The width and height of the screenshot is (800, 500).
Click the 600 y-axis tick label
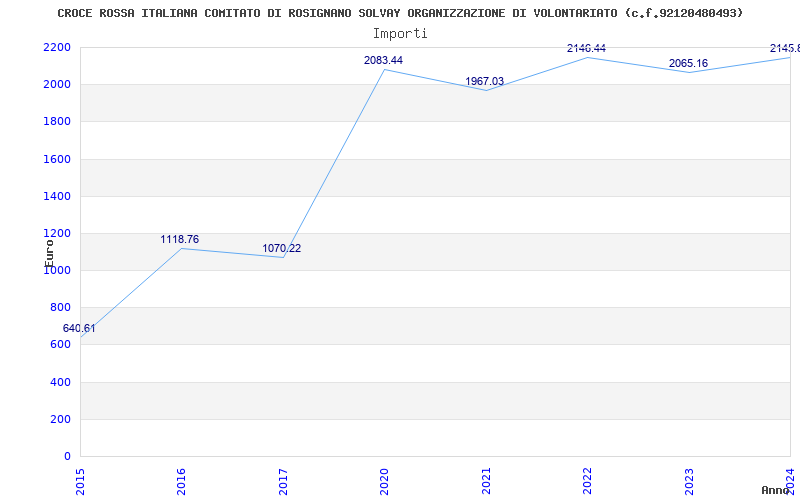pos(60,345)
